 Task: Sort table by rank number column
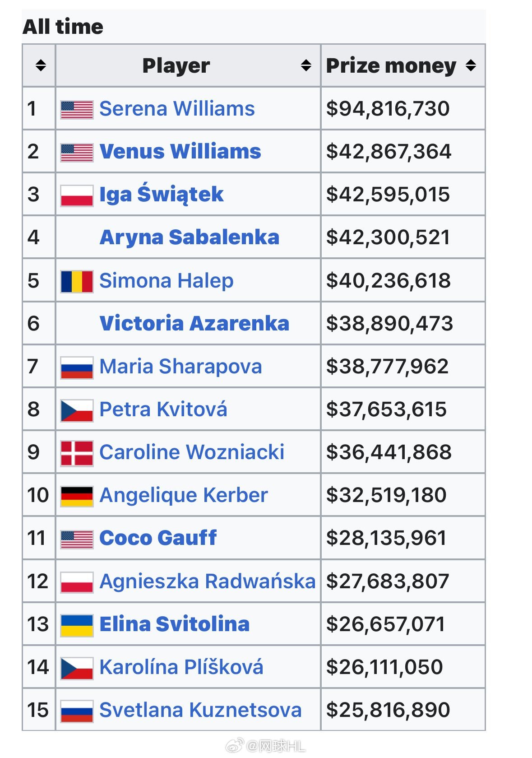[41, 65]
